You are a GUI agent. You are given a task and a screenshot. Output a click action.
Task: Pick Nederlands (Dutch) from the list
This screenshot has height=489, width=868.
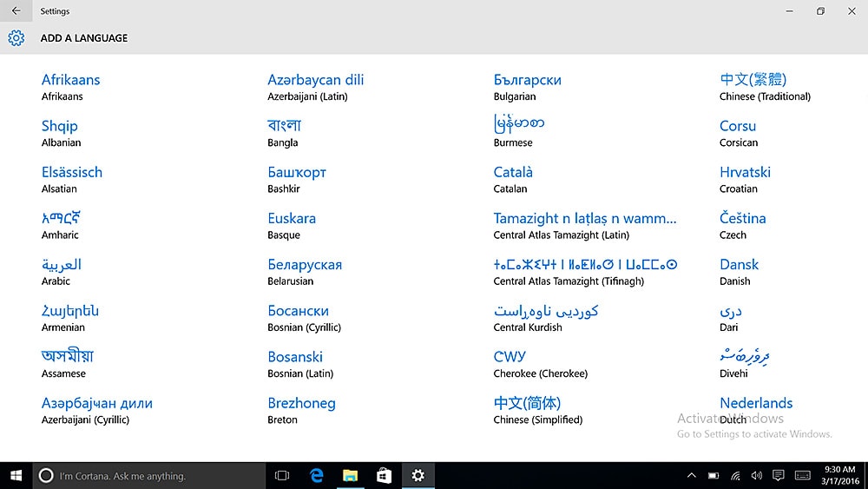tap(756, 404)
